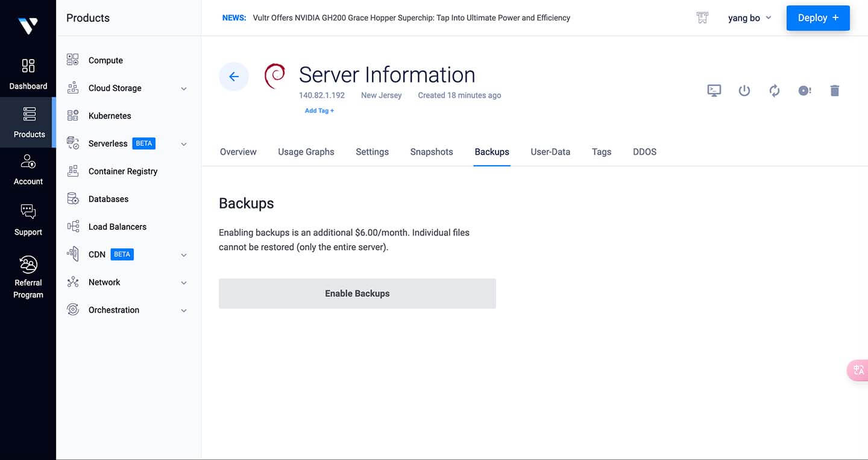Image resolution: width=868 pixels, height=460 pixels.
Task: Click the CDN icon
Action: 73,254
